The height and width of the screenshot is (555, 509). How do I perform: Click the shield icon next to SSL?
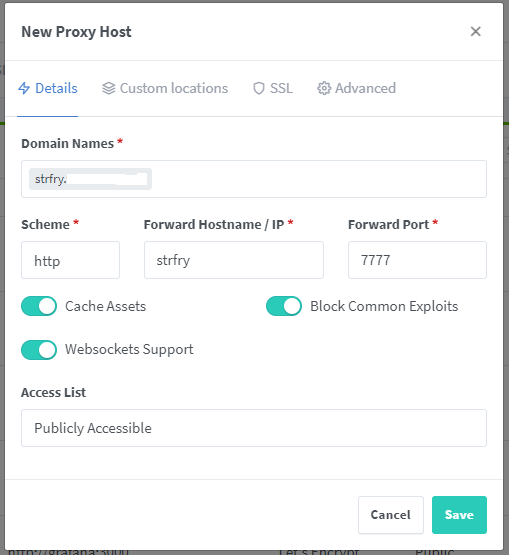(x=259, y=88)
